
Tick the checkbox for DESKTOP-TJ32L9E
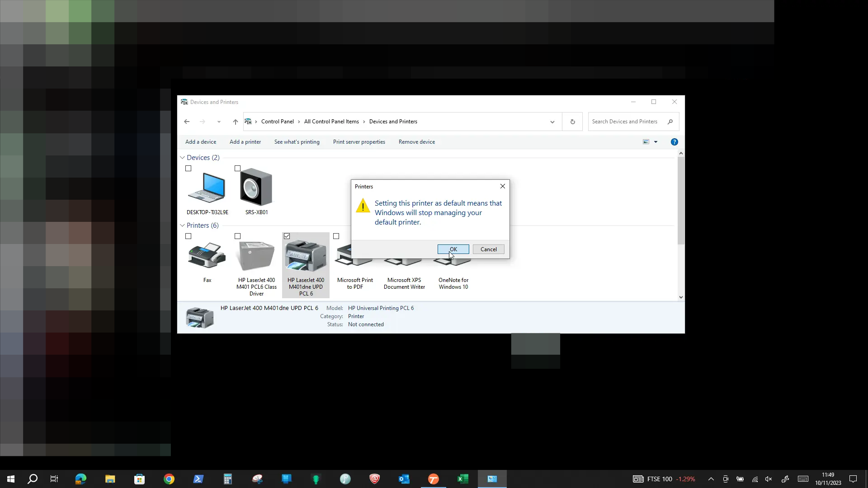click(x=189, y=169)
